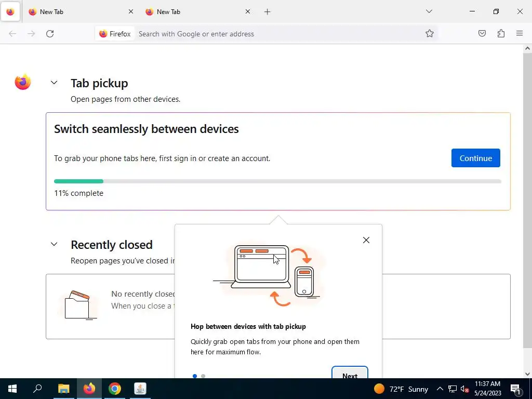The image size is (532, 399).
Task: Go forward one page
Action: [31, 34]
